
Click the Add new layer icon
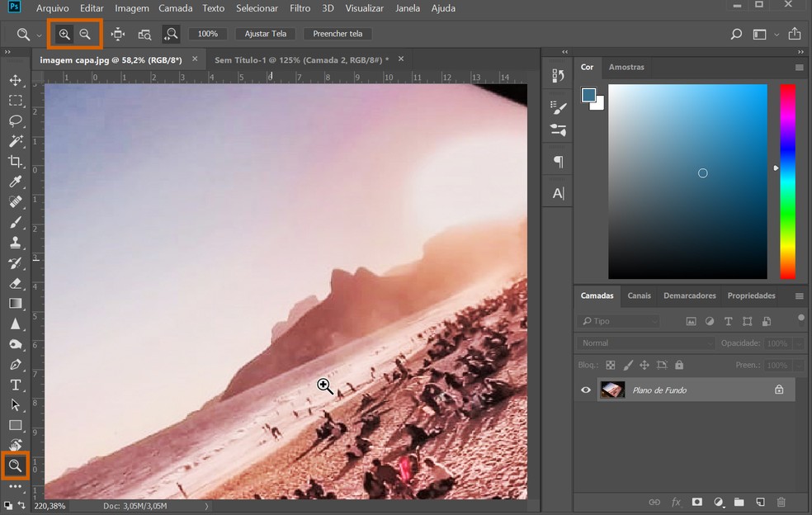pyautogui.click(x=761, y=502)
